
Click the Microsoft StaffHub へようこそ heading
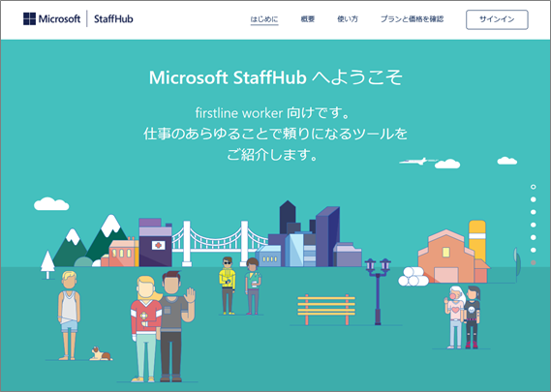click(x=275, y=77)
